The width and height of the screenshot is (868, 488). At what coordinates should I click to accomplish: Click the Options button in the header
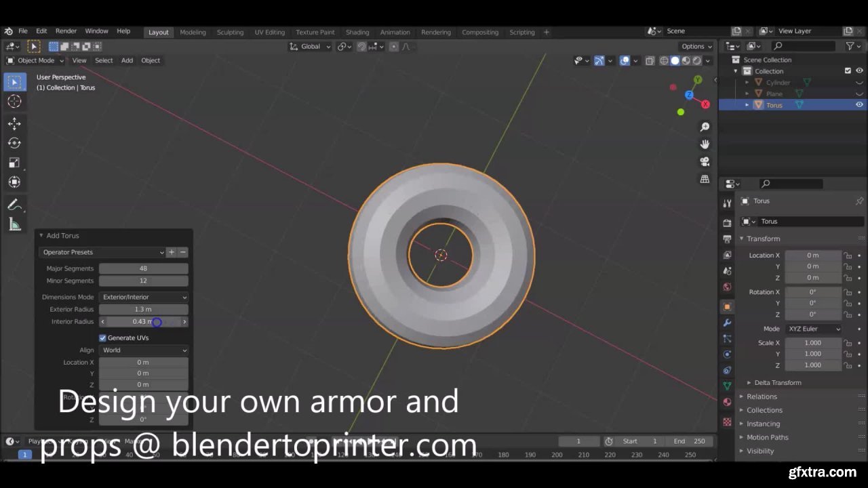point(696,46)
